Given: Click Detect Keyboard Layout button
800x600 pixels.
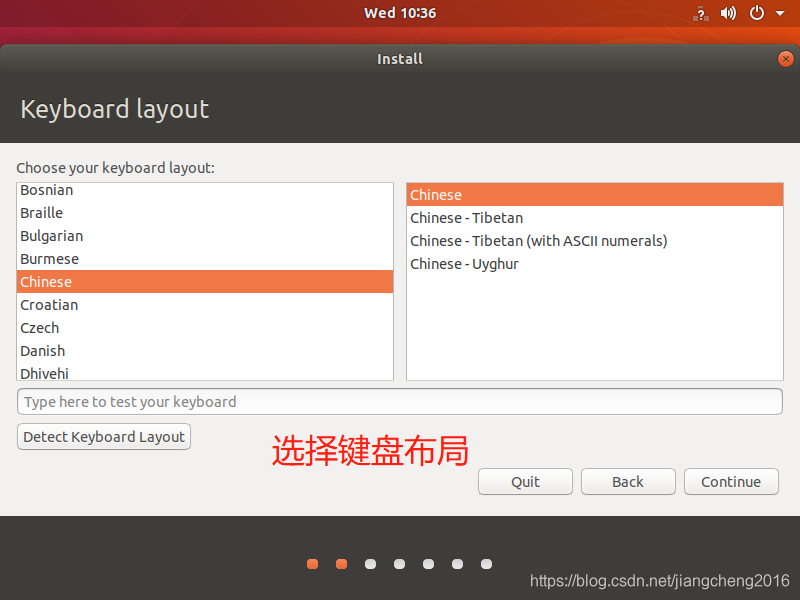Looking at the screenshot, I should click(x=104, y=437).
